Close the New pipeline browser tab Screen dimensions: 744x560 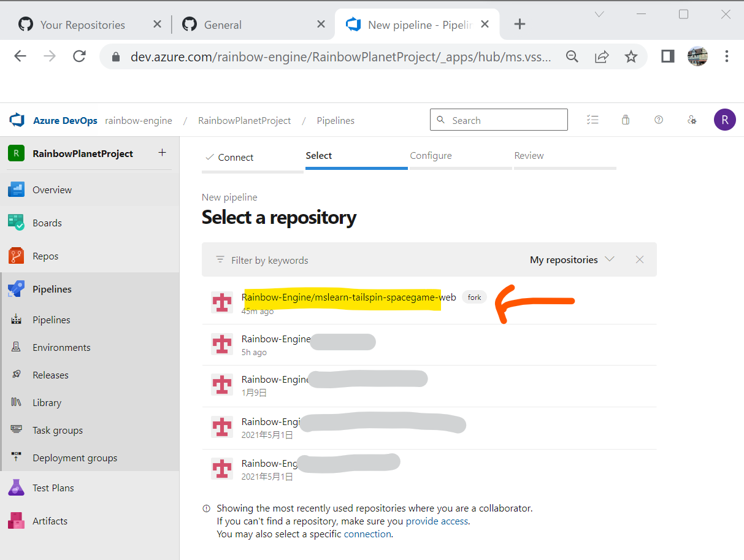tap(485, 25)
